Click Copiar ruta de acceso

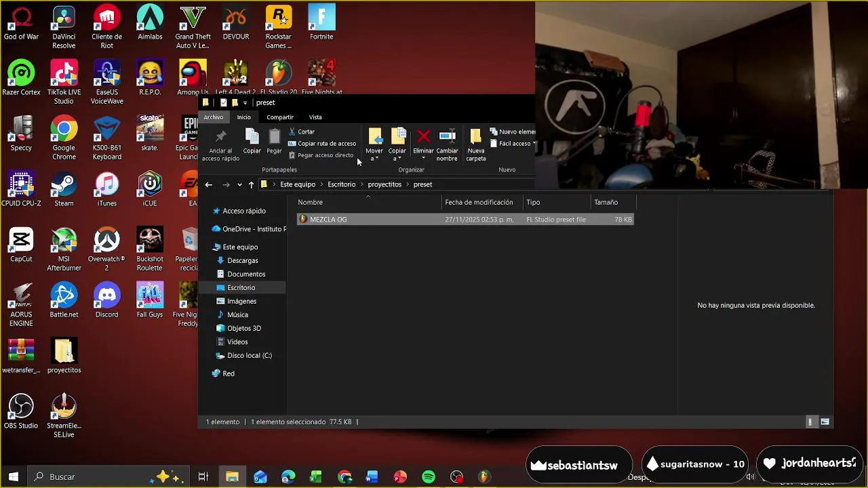pyautogui.click(x=322, y=144)
